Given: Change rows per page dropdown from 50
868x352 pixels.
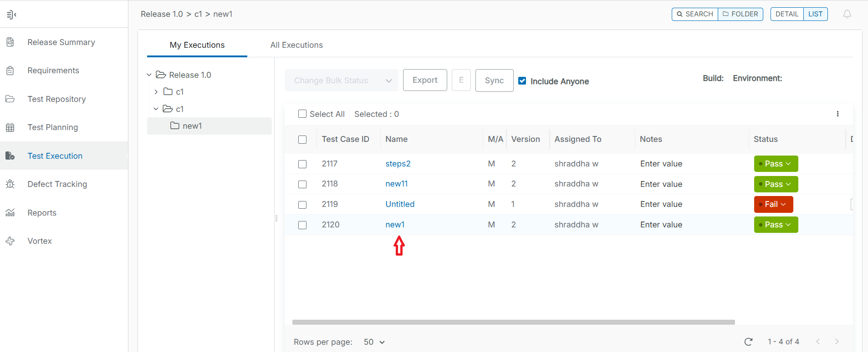Looking at the screenshot, I should point(374,342).
